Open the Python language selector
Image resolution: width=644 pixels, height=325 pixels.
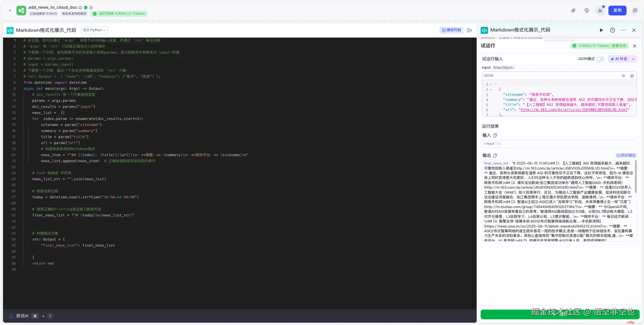point(94,30)
